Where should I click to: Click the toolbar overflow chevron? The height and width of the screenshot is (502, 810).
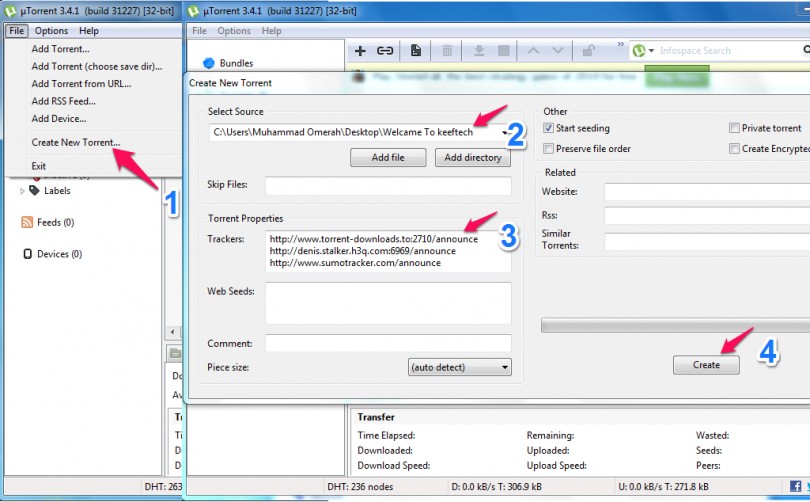[620, 44]
